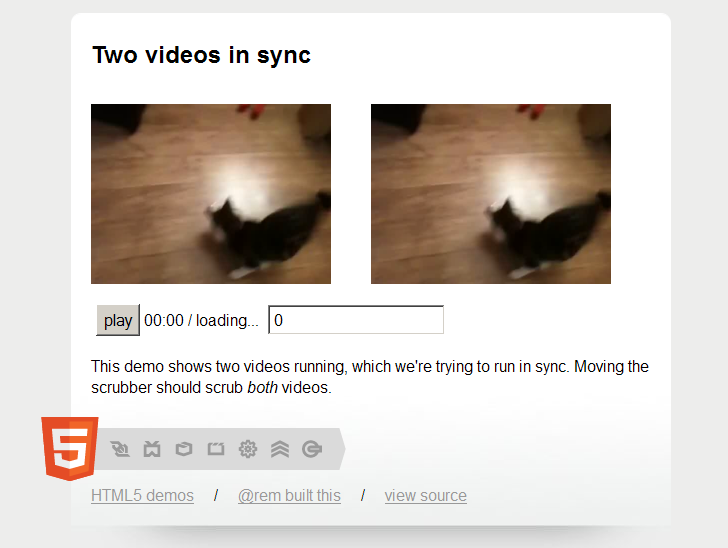The image size is (728, 548).
Task: Click the HTML5 Performance gear icon
Action: (x=248, y=449)
